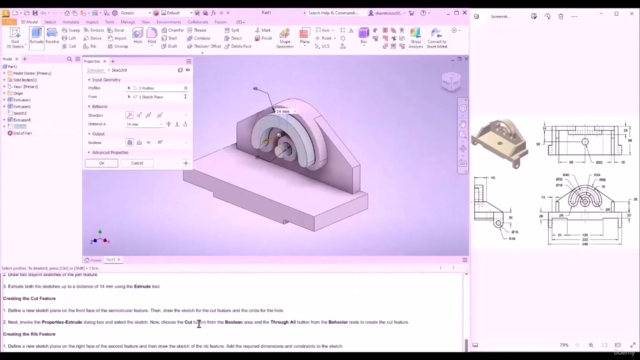Expand the Origin folder node
This screenshot has width=640, height=360.
point(4,93)
